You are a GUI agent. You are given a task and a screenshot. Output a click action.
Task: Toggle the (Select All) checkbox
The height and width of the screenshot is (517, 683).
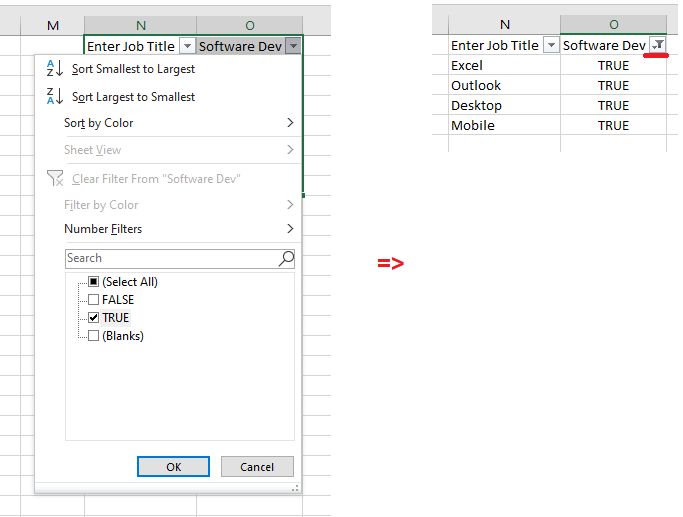(x=93, y=281)
